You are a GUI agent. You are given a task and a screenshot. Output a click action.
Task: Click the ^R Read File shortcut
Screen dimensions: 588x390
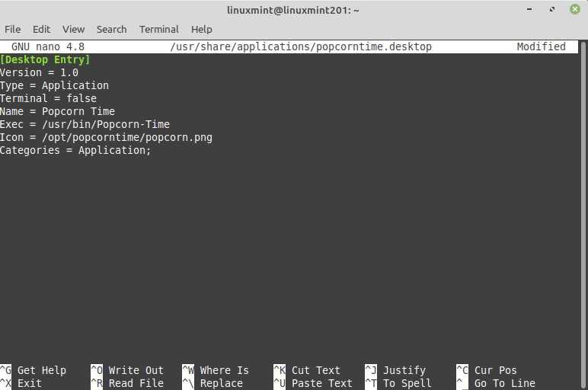(127, 383)
